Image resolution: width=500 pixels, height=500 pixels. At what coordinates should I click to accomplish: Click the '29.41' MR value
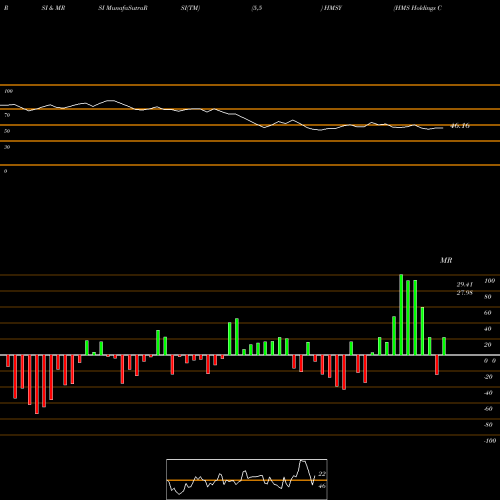pyautogui.click(x=465, y=285)
